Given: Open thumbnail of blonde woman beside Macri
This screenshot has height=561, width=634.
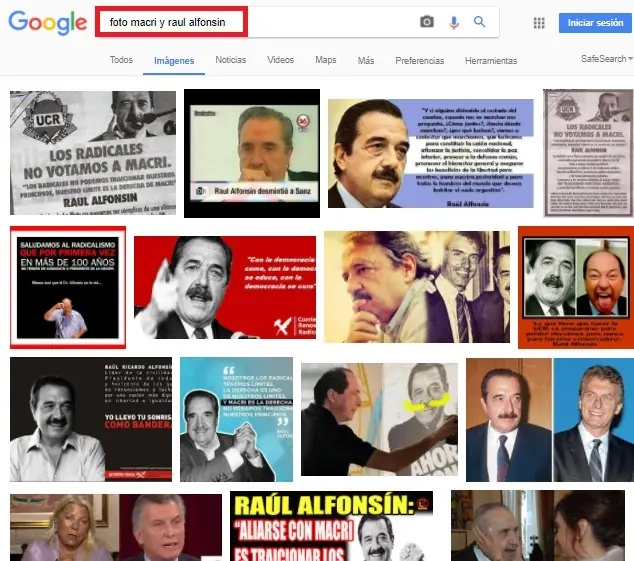Looking at the screenshot, I should coord(116,527).
